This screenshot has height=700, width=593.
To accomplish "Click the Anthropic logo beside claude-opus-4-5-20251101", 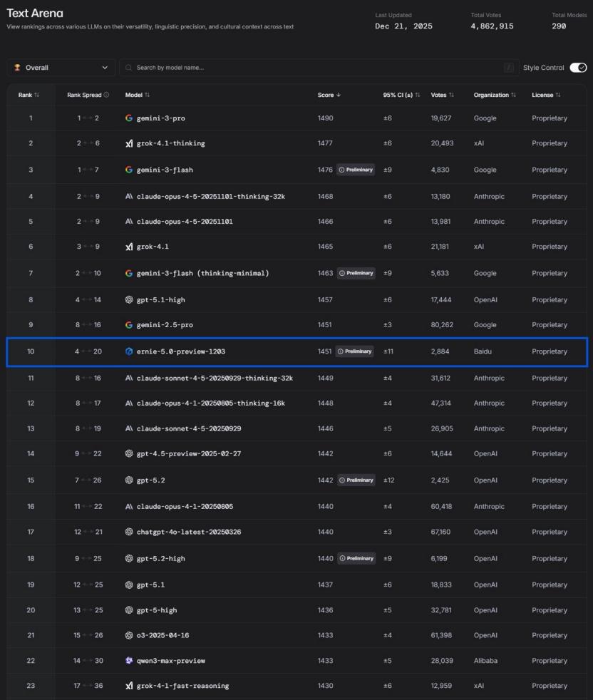I will click(x=129, y=222).
